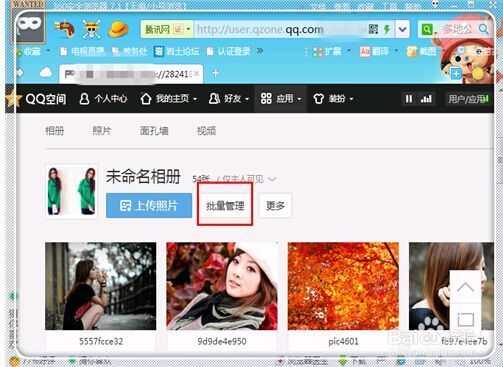Switch to the 视频 tab
Screen dimensions: 503x367
[x=206, y=131]
